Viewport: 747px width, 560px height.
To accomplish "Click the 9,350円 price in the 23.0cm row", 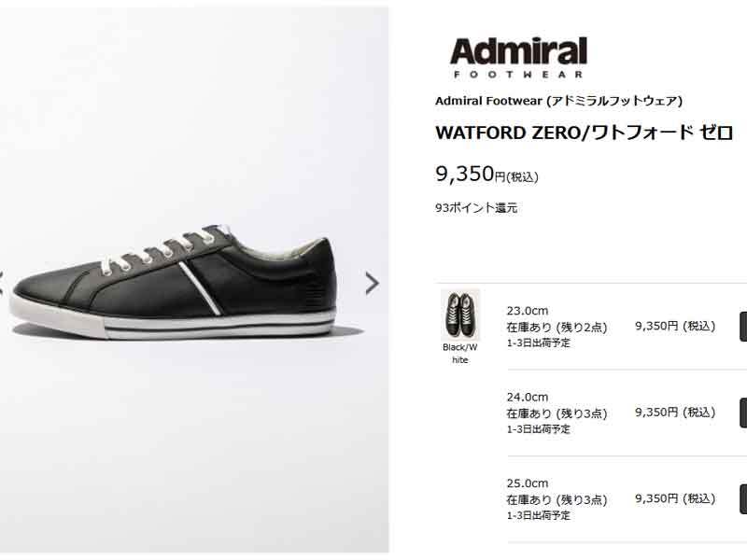I will coord(675,326).
